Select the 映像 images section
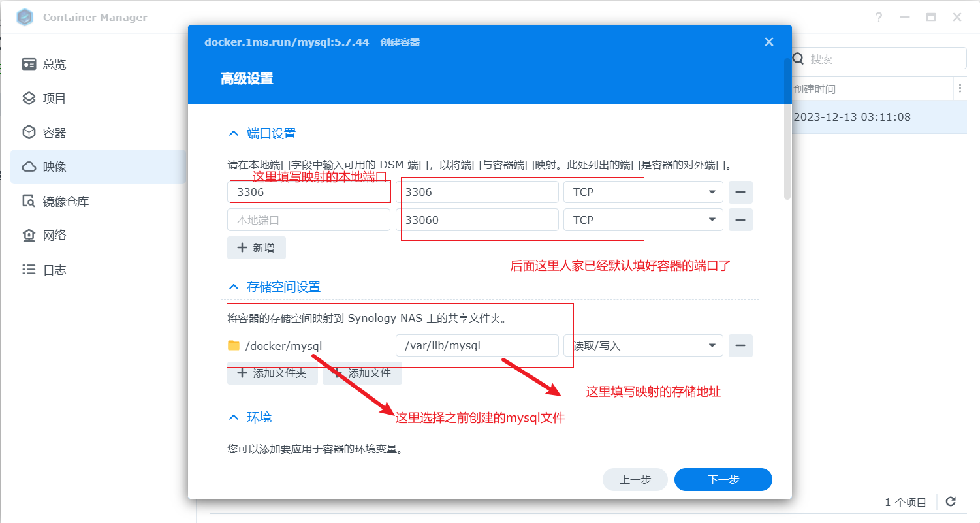 pyautogui.click(x=98, y=167)
